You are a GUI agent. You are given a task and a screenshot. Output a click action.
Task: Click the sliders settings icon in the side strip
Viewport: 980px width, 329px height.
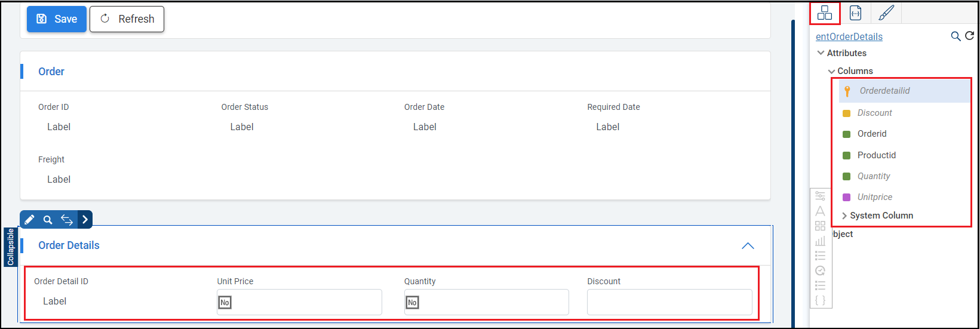coord(820,196)
